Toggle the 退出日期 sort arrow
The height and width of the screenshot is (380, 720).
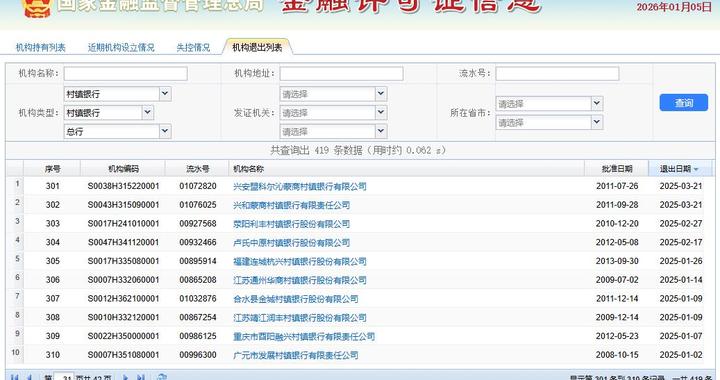pyautogui.click(x=696, y=169)
